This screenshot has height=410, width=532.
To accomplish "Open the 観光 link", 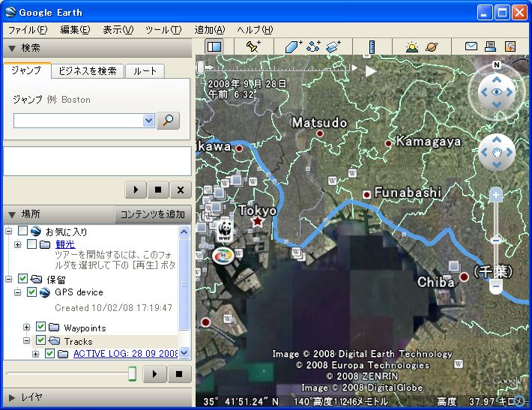I will 65,244.
